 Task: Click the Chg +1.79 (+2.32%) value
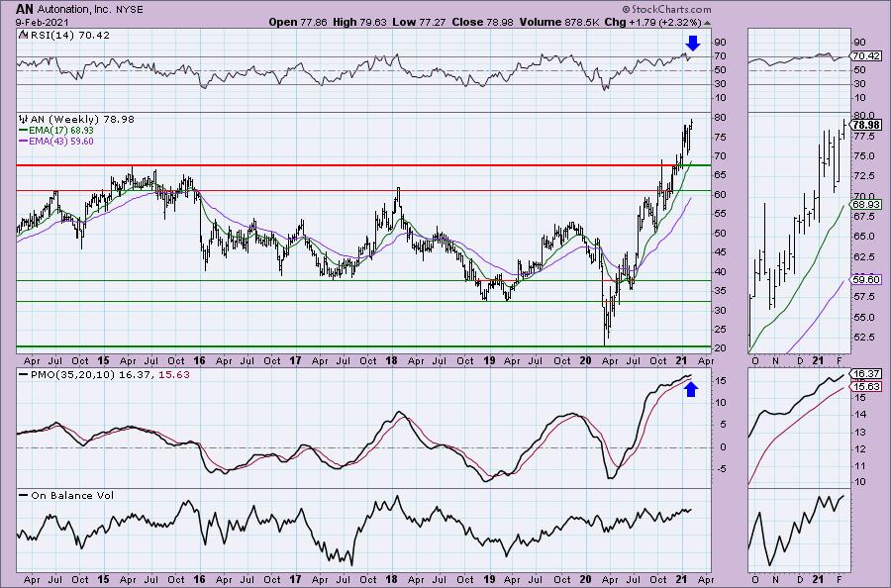(x=653, y=22)
